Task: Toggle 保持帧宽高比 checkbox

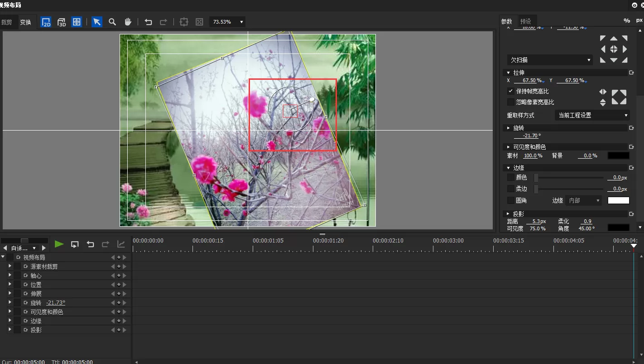Action: [511, 91]
